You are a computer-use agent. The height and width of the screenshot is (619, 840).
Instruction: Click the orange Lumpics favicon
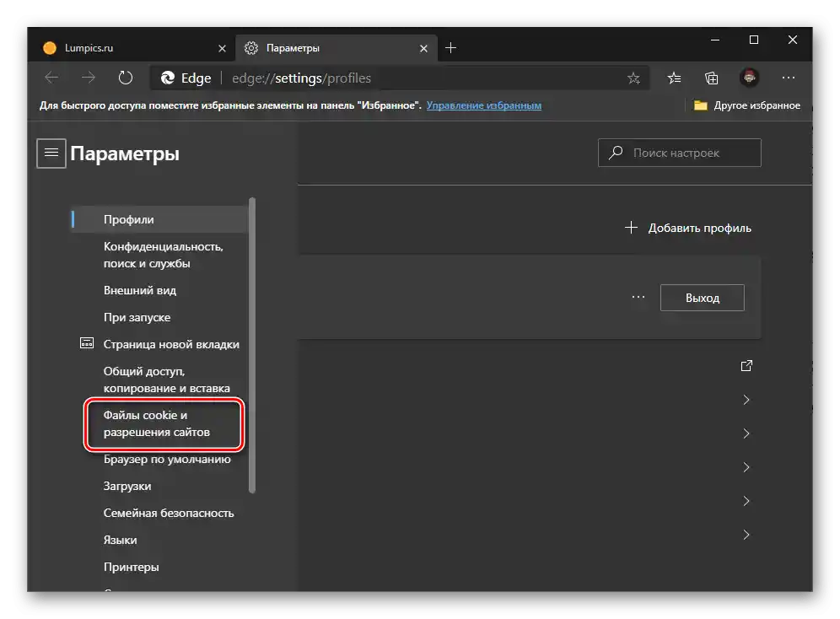pyautogui.click(x=50, y=48)
